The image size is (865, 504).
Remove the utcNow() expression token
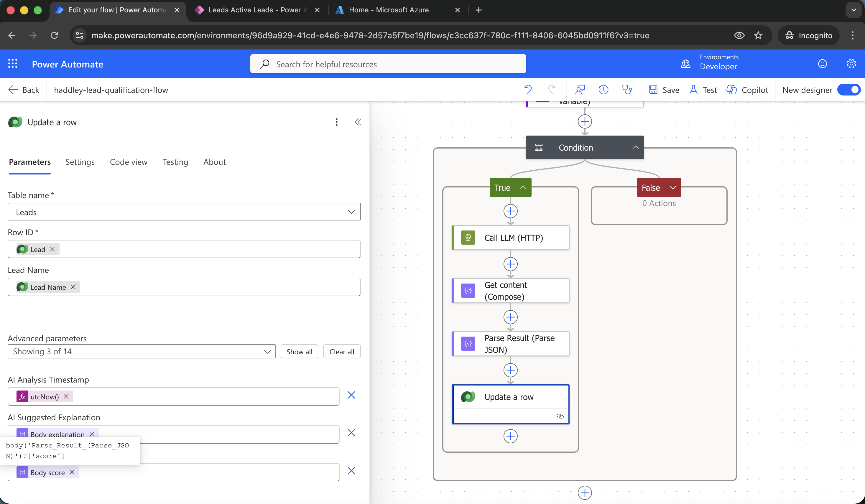tap(66, 396)
